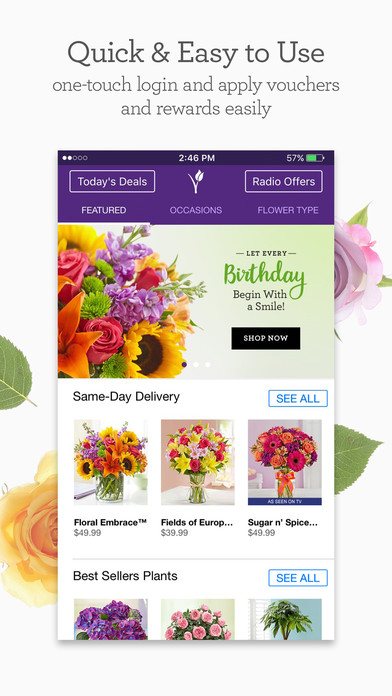Tap SHOP NOW on birthday banner
392x696 pixels.
point(265,338)
